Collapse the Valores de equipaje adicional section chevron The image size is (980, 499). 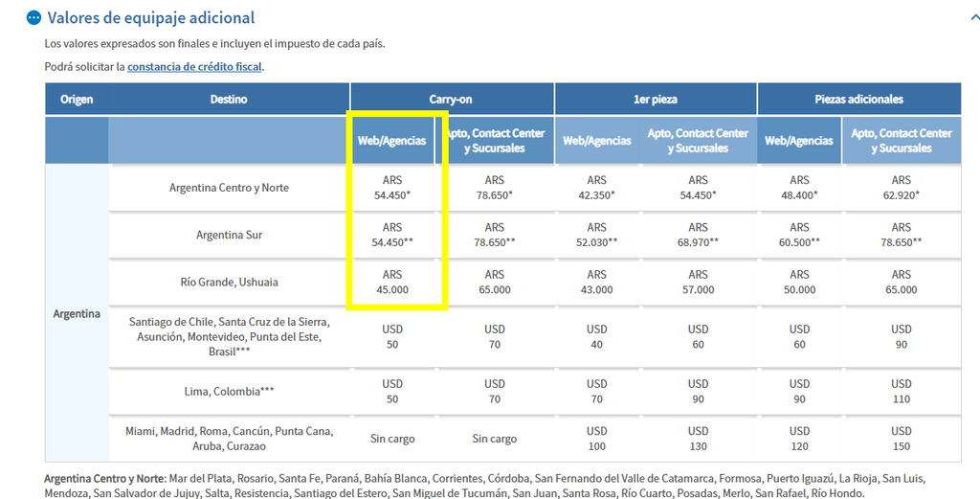[x=975, y=18]
